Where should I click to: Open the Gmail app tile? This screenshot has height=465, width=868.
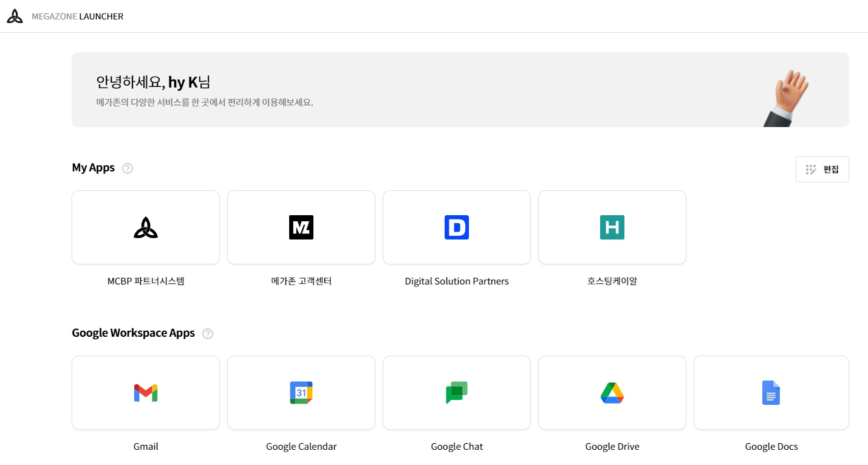coord(146,392)
